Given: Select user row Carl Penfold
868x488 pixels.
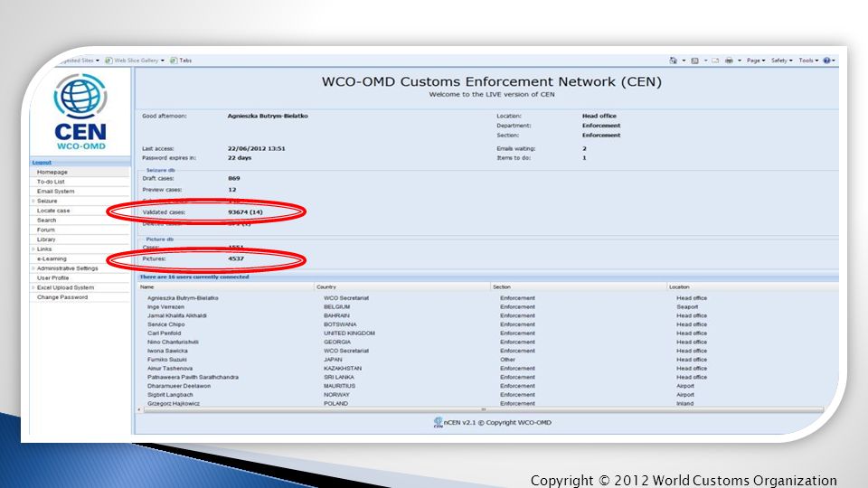Looking at the screenshot, I should (164, 333).
